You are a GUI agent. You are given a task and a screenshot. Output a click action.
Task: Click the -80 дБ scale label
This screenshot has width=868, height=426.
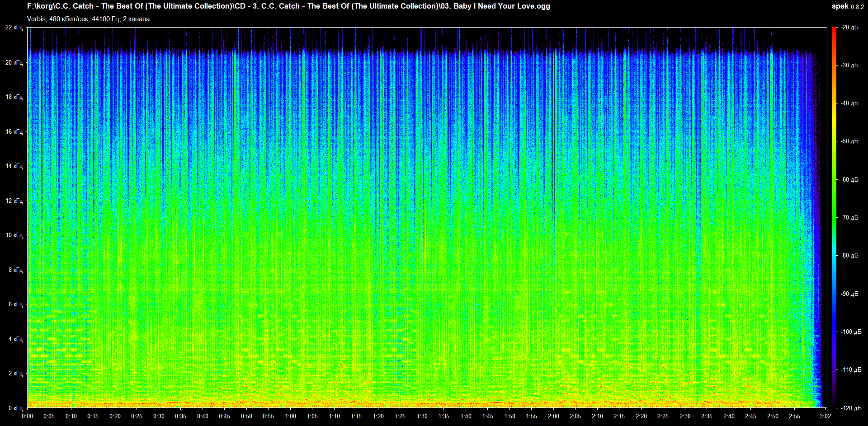(x=849, y=256)
